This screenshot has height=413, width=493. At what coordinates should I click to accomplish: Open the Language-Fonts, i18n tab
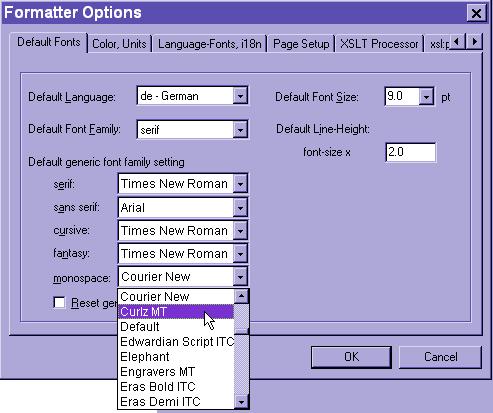pyautogui.click(x=209, y=44)
